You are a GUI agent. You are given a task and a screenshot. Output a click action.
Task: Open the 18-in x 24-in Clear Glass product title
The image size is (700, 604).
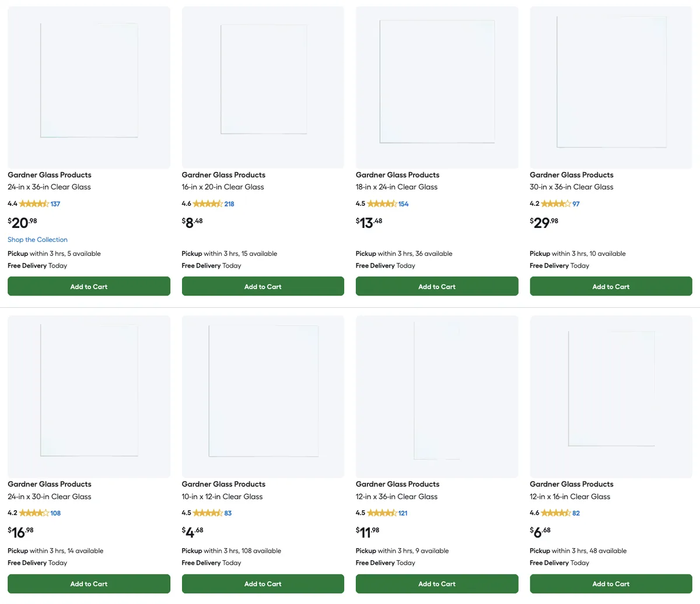pyautogui.click(x=396, y=187)
